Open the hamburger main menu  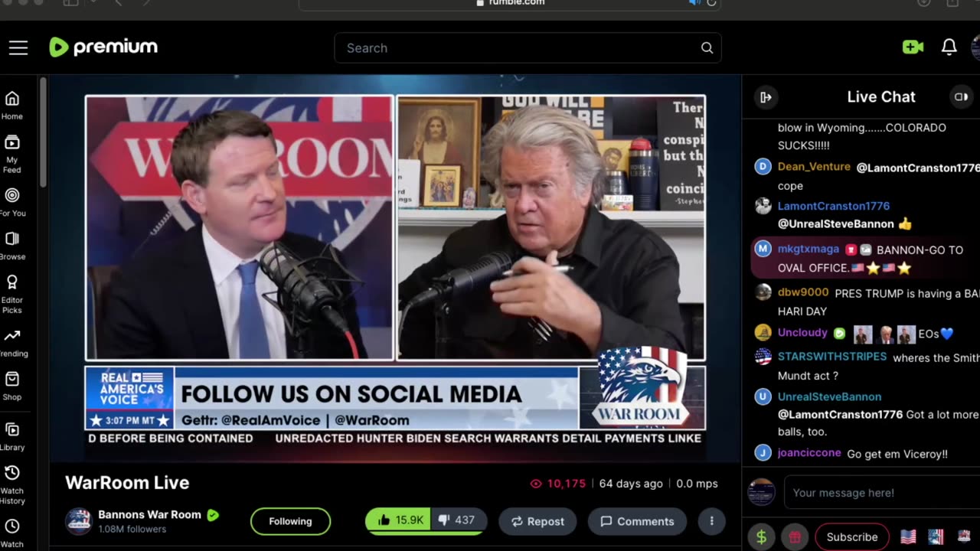point(18,47)
